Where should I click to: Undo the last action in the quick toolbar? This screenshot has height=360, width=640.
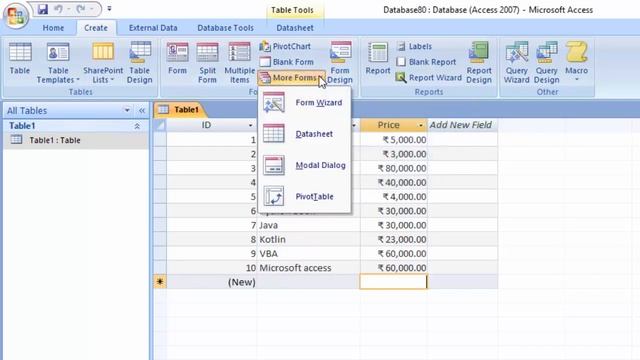tap(58, 9)
